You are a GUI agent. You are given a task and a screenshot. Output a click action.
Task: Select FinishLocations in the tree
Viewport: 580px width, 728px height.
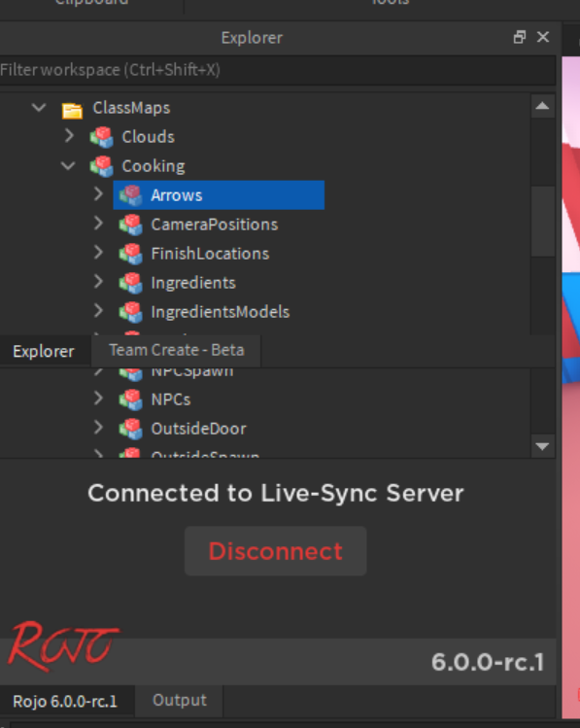(210, 254)
